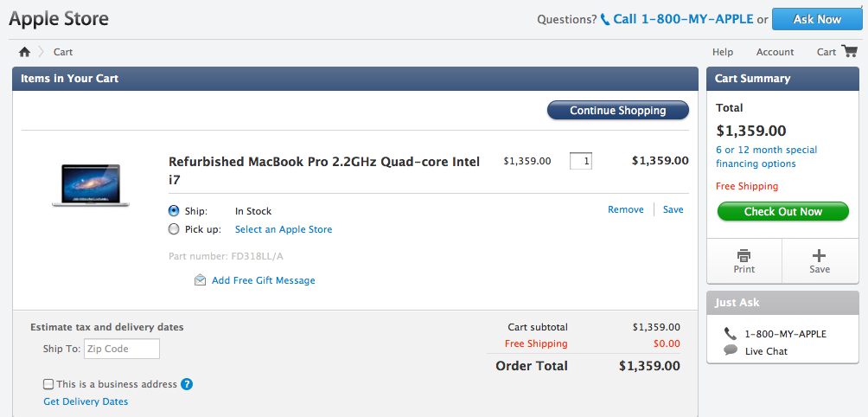Click the Select an Apple Store link
This screenshot has width=868, height=417.
284,229
